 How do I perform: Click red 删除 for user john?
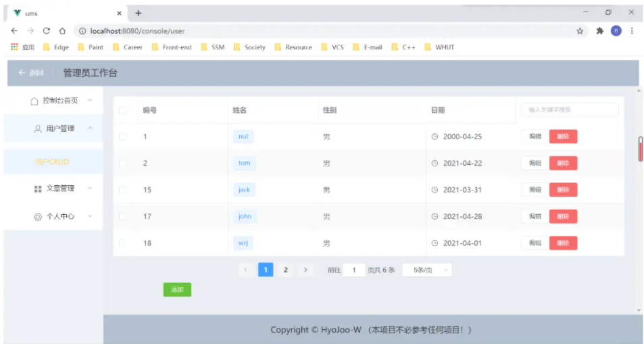click(x=563, y=216)
